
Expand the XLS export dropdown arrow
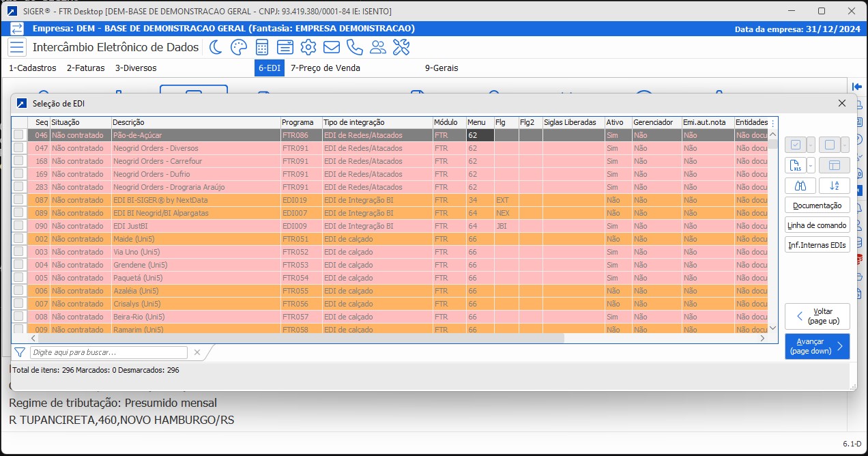(x=811, y=165)
